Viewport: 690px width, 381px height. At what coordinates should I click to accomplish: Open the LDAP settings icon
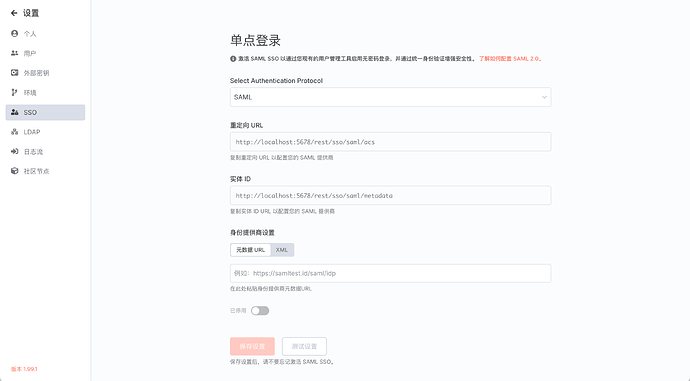coord(15,132)
